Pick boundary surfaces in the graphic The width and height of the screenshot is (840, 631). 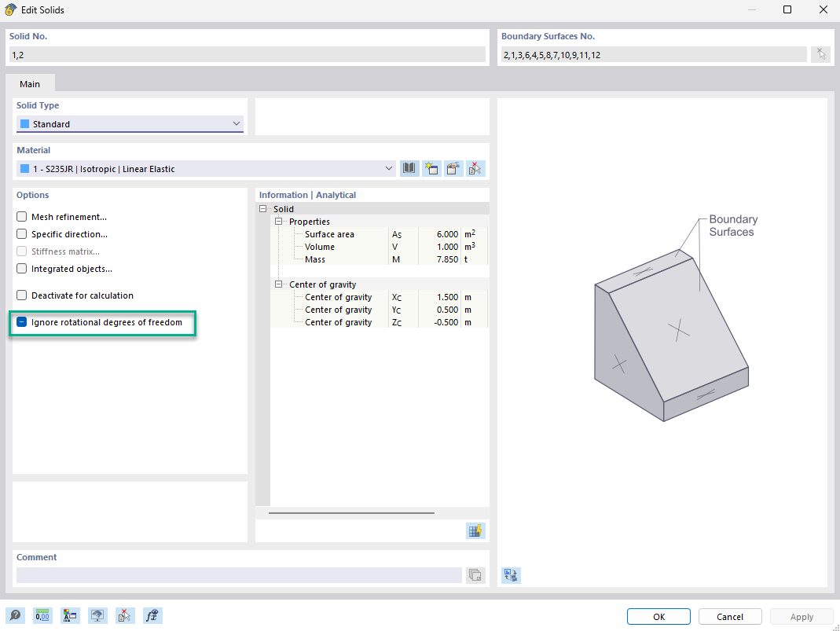(821, 54)
